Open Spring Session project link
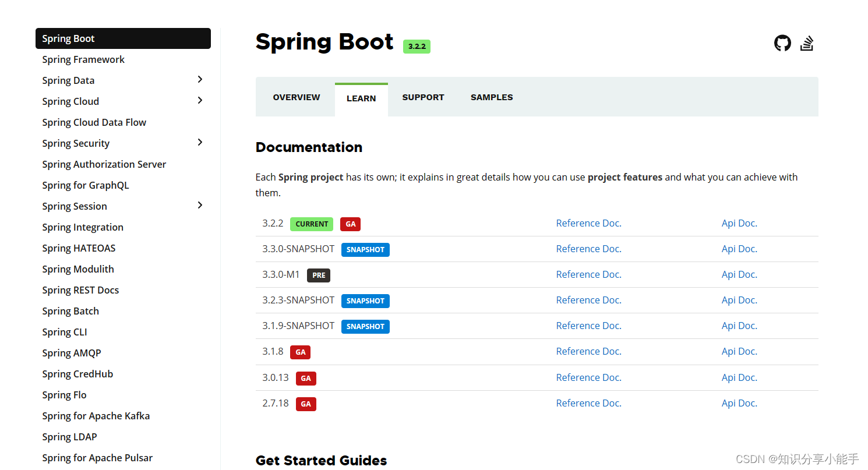868x470 pixels. [75, 206]
